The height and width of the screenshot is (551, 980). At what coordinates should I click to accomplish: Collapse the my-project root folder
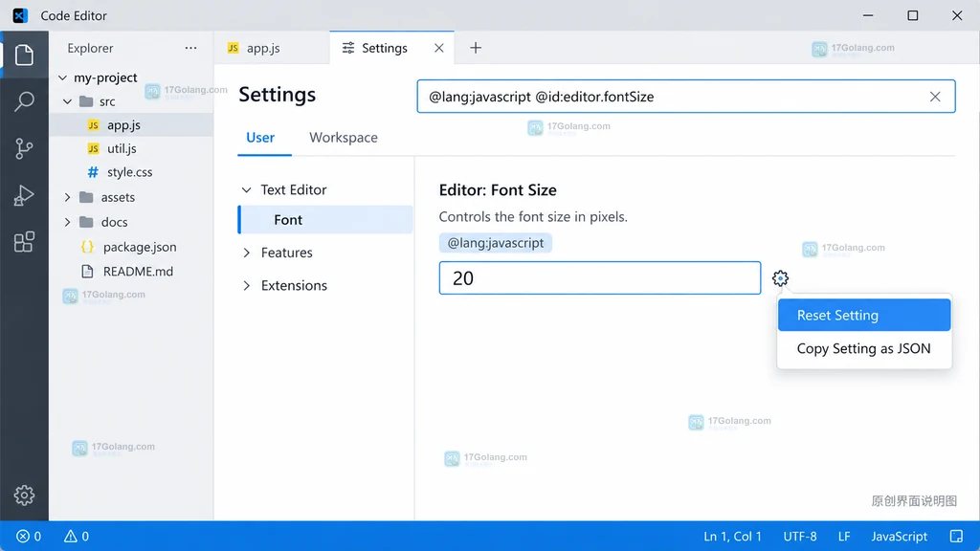(x=62, y=77)
